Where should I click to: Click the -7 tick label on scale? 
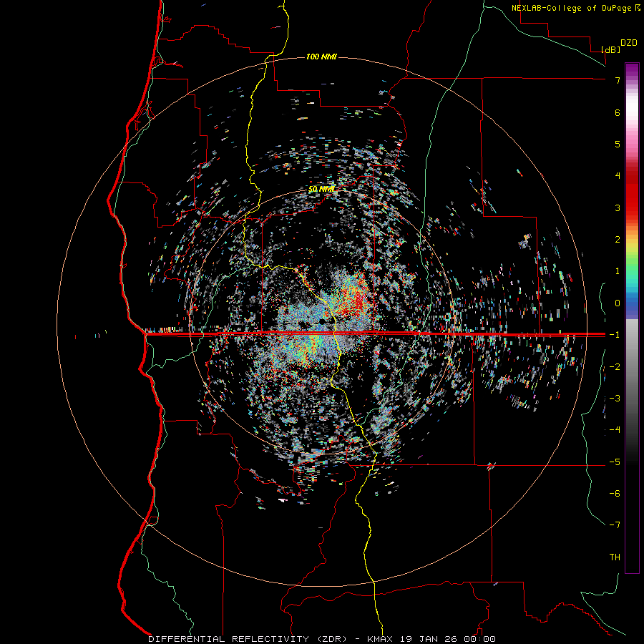click(x=615, y=525)
